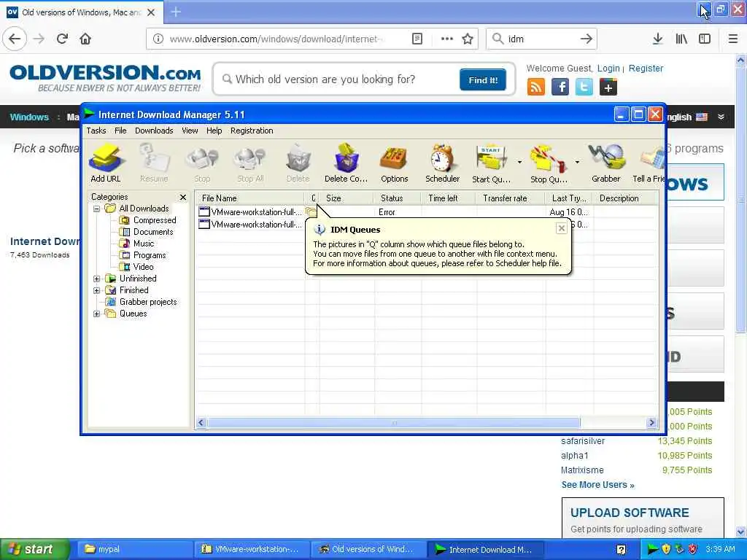747x560 pixels.
Task: Close the IDM Queues tooltip
Action: [562, 228]
